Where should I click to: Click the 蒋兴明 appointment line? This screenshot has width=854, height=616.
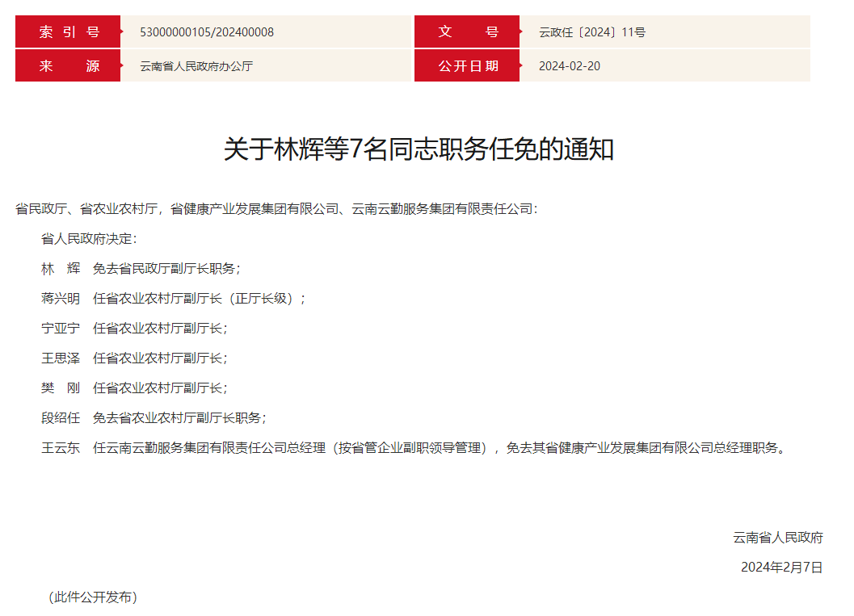(x=174, y=299)
